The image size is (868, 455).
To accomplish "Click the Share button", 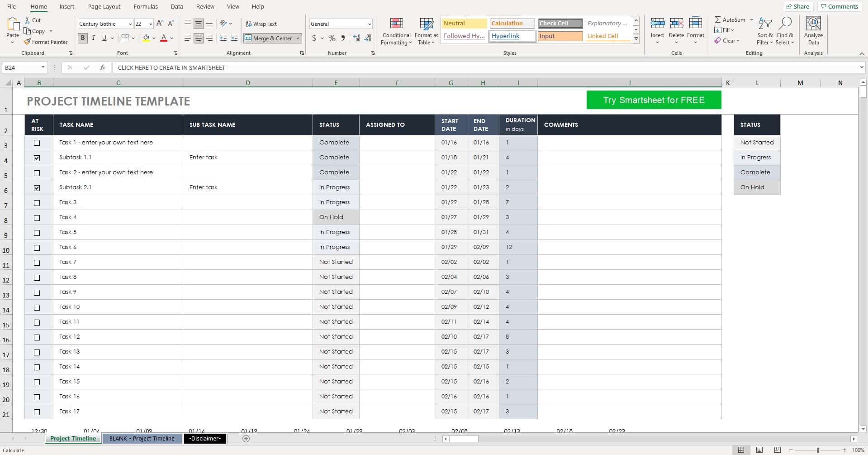I will (798, 6).
